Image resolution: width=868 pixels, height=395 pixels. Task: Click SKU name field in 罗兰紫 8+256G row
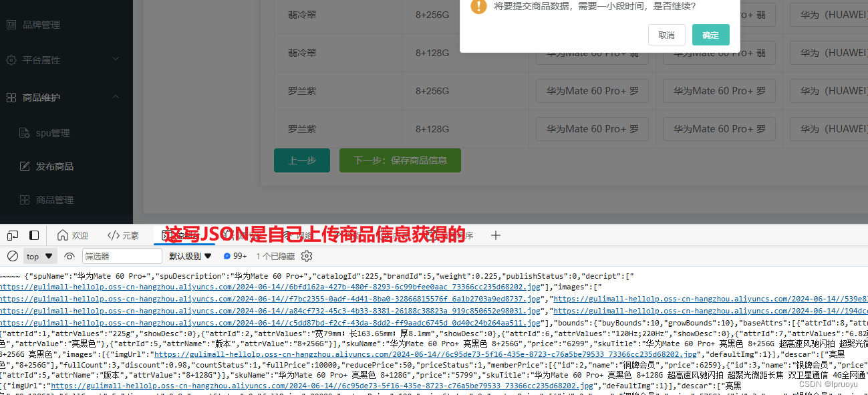pos(592,91)
